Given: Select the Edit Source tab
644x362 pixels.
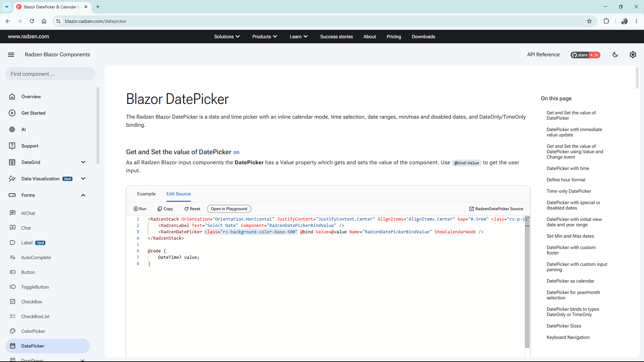Looking at the screenshot, I should coord(178,194).
